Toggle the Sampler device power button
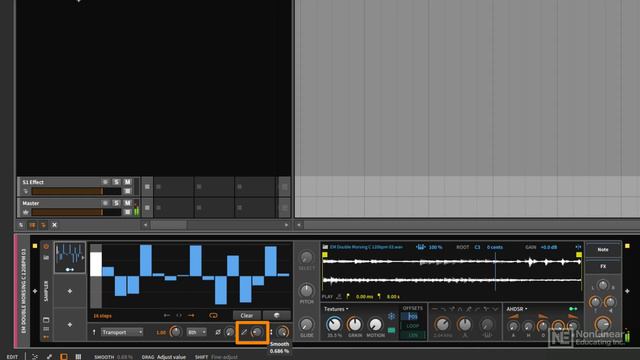The width and height of the screenshot is (640, 360). [46, 247]
